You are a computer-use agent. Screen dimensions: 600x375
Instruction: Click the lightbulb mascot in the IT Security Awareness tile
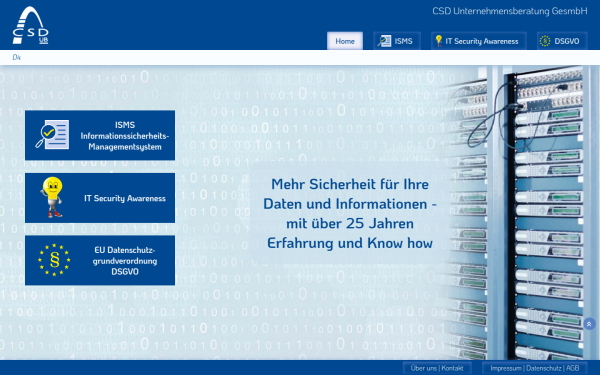[x=52, y=197]
